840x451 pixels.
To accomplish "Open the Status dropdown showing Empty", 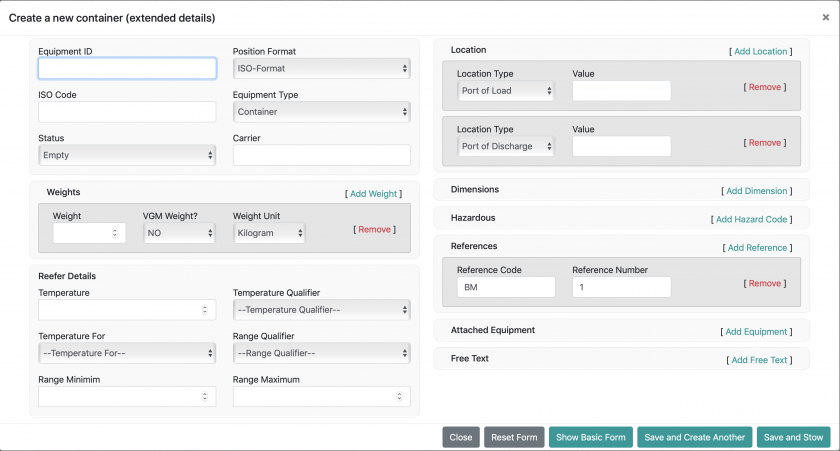I will click(x=127, y=155).
